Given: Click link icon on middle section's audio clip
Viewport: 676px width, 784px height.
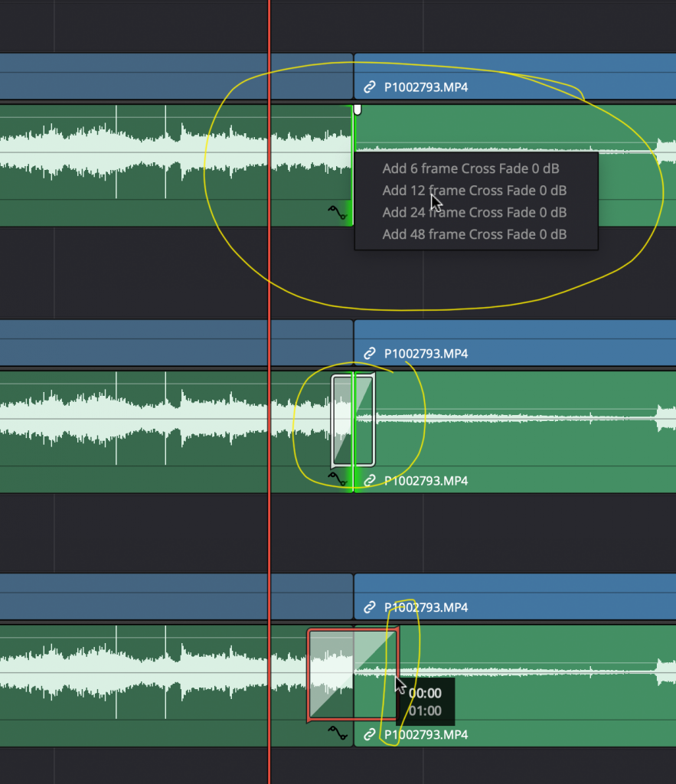Looking at the screenshot, I should tap(370, 481).
